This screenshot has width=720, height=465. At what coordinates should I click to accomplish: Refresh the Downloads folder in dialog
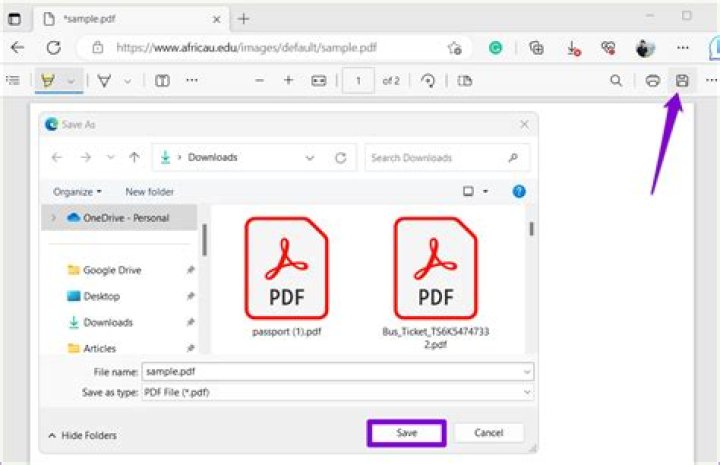click(x=340, y=158)
